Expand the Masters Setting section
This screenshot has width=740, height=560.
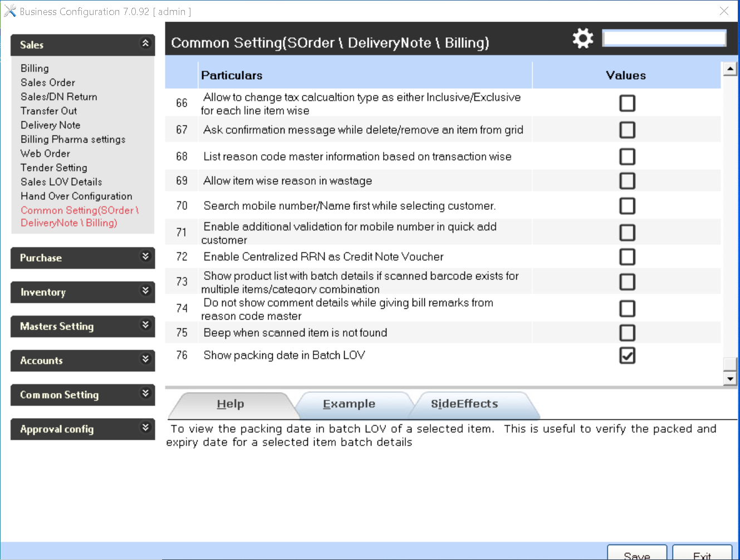click(145, 325)
